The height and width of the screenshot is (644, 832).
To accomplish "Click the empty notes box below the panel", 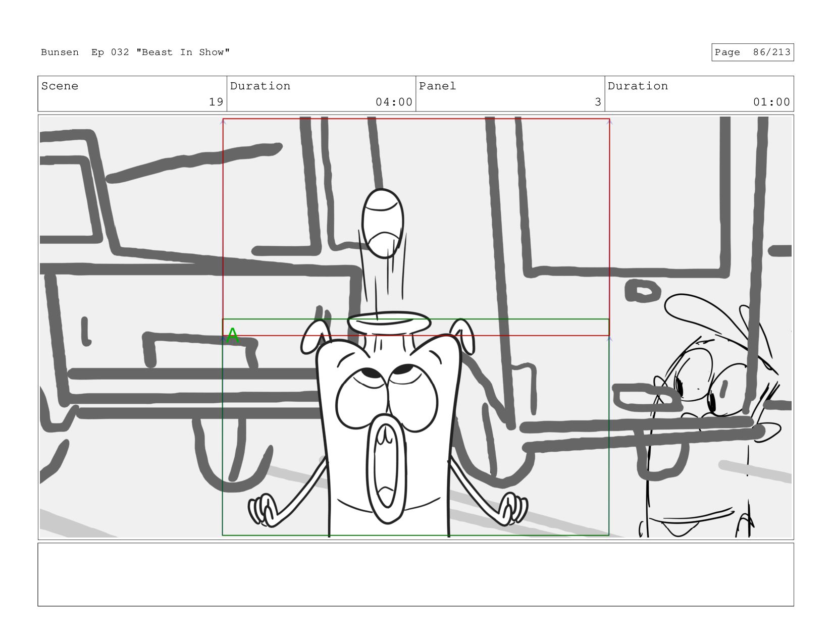I will [415, 574].
